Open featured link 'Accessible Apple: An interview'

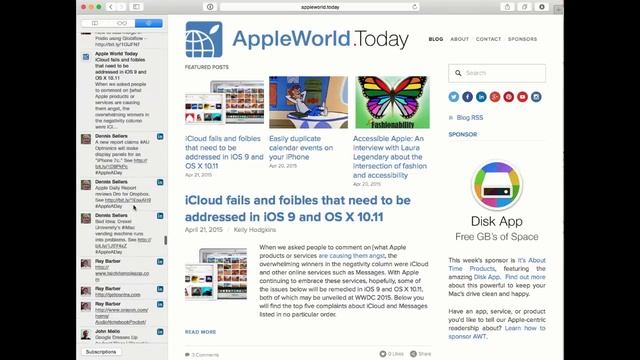[x=390, y=157]
